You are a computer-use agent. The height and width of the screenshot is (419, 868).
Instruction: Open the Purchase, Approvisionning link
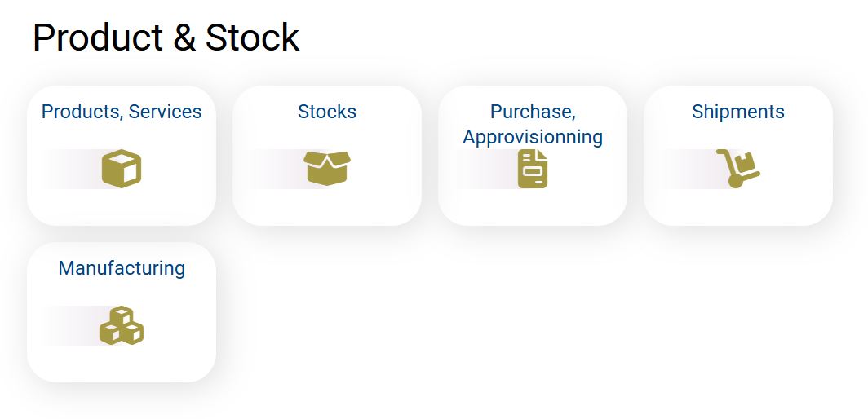533,124
